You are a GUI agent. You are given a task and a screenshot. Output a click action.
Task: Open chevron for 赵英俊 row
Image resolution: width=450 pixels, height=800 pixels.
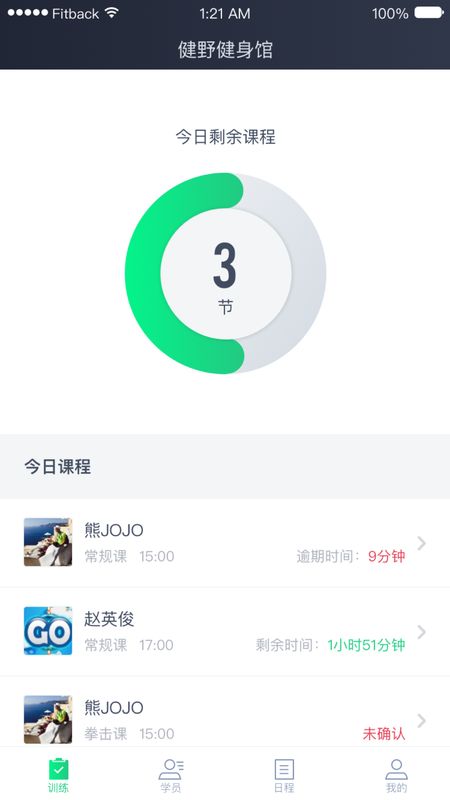[x=421, y=632]
